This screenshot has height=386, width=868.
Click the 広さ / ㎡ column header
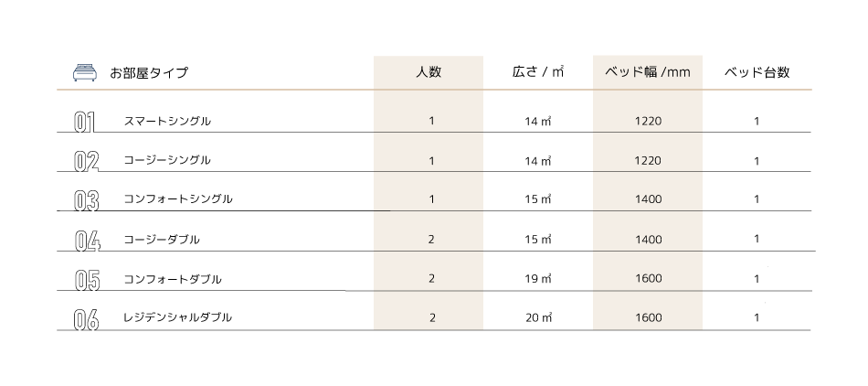tap(537, 71)
